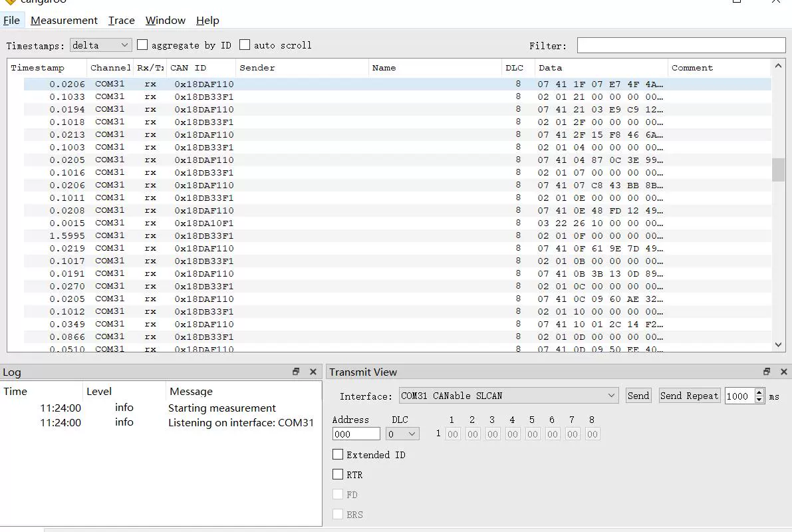Expand the Timestamps delta dropdown

click(x=100, y=45)
